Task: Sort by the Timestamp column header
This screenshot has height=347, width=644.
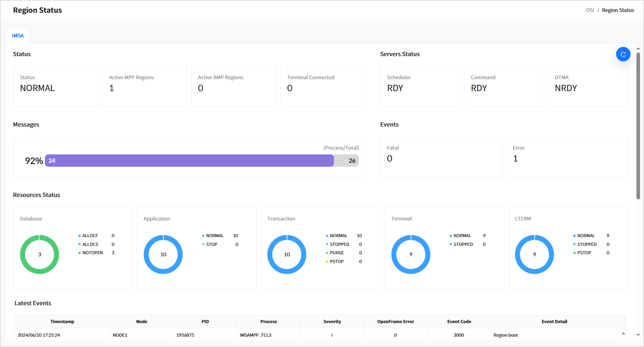Action: click(62, 322)
